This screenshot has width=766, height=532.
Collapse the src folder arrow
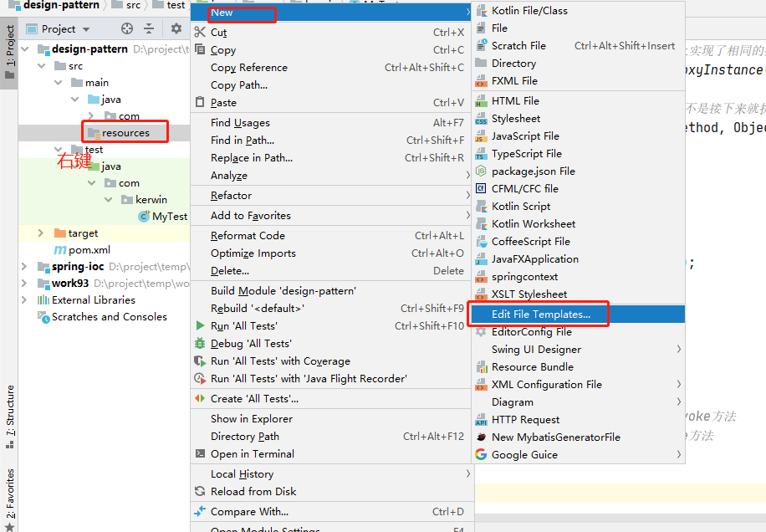pyautogui.click(x=42, y=66)
